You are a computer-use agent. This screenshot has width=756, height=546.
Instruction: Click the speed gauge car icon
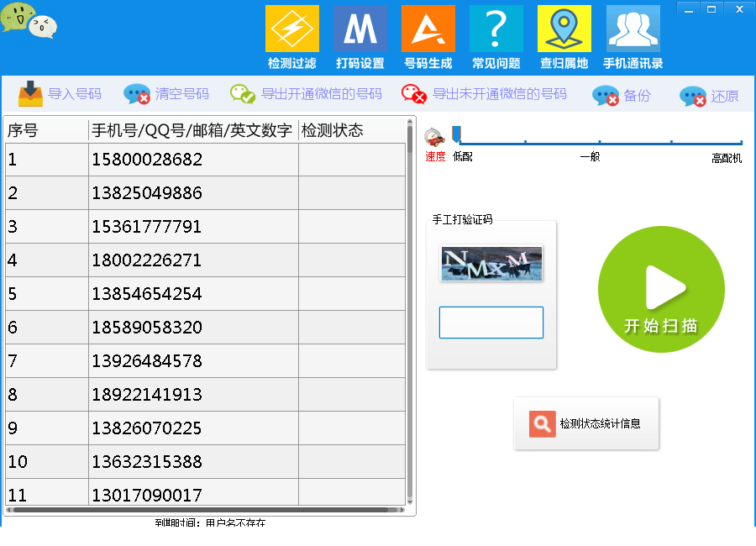434,138
